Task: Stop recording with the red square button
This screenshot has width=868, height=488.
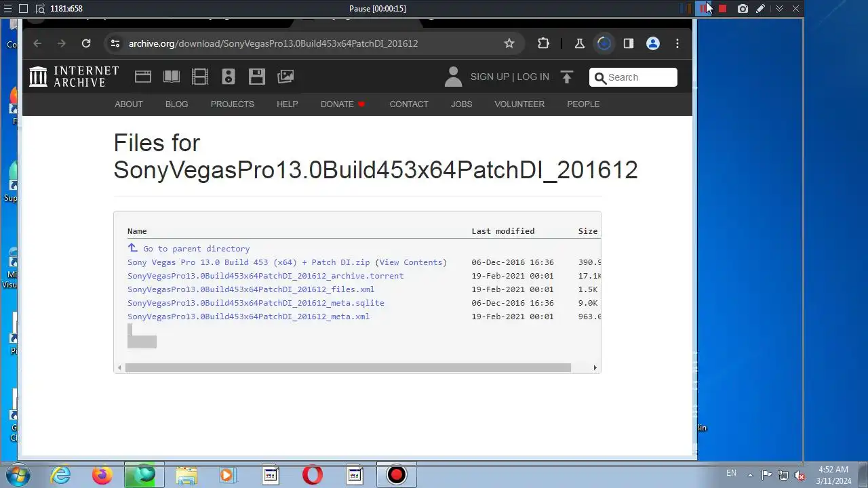Action: [723, 9]
